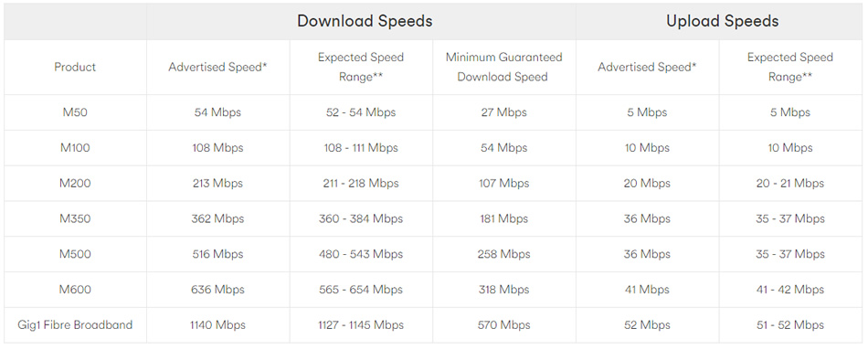
Task: Click Minimum Guaranteed Download Speed heading
Action: coord(503,67)
